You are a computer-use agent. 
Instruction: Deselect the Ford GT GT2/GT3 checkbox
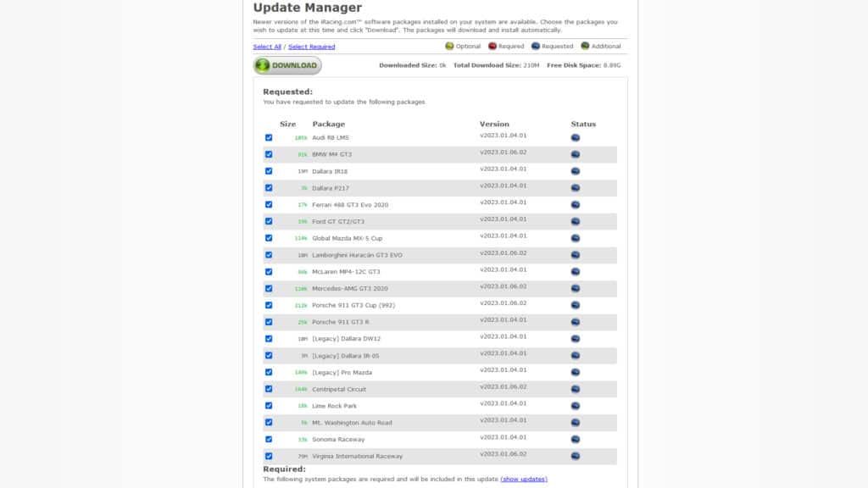click(x=269, y=221)
